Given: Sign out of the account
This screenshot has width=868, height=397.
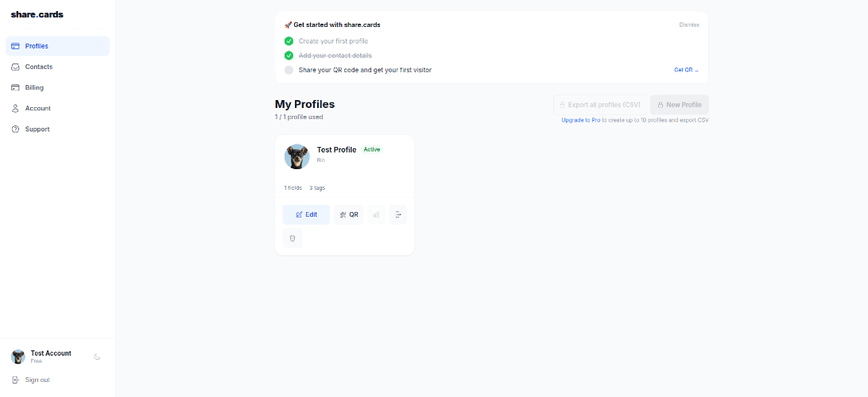Looking at the screenshot, I should 37,380.
